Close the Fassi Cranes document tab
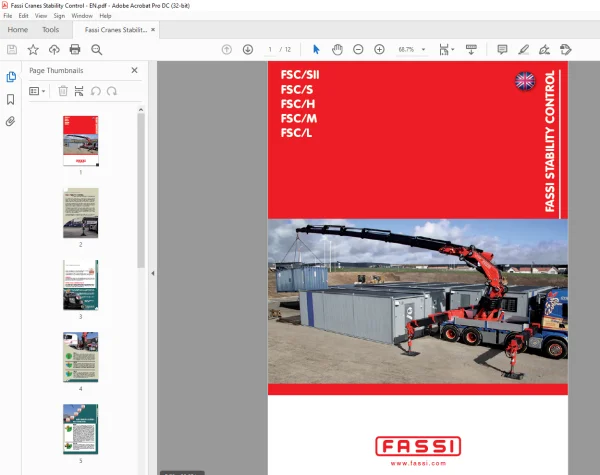This screenshot has height=475, width=600. tap(153, 29)
